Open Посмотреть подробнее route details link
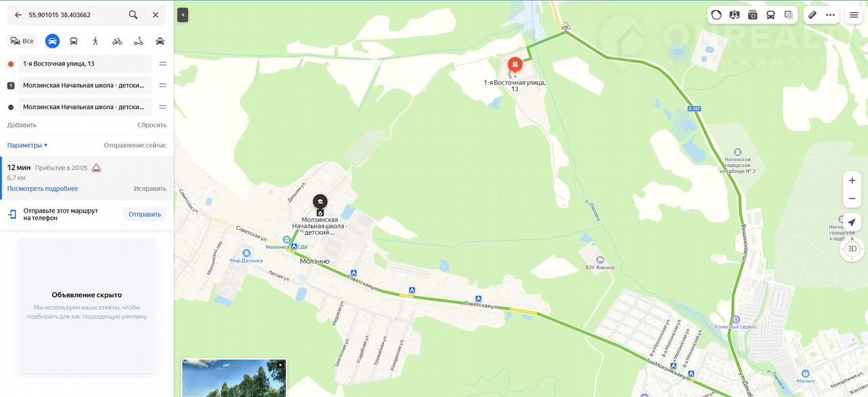Image resolution: width=868 pixels, height=397 pixels. [43, 188]
